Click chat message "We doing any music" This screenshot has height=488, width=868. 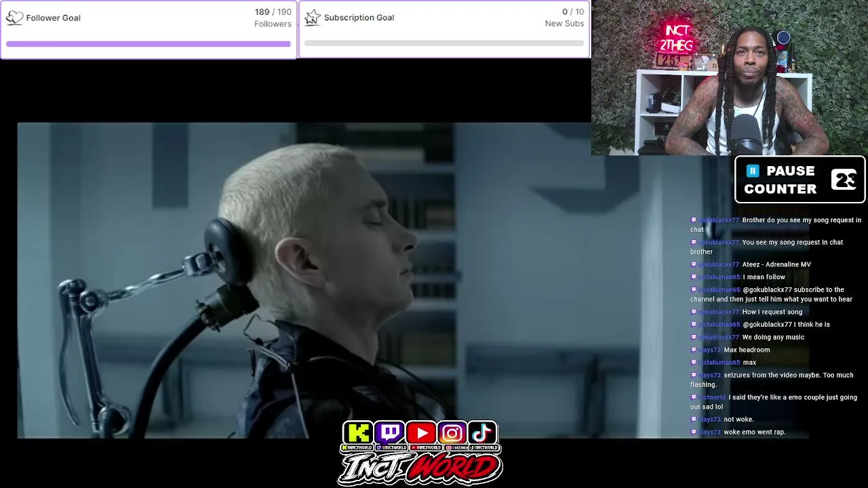pyautogui.click(x=773, y=337)
